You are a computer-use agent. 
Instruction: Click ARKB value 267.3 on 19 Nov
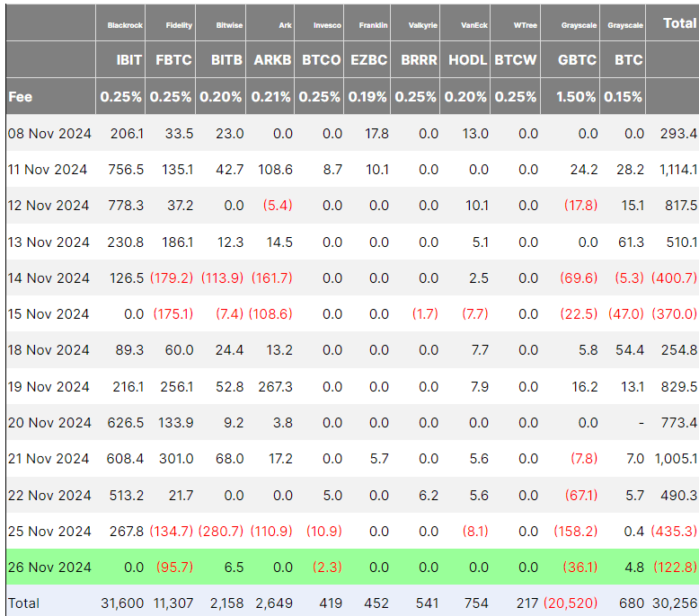pyautogui.click(x=275, y=387)
